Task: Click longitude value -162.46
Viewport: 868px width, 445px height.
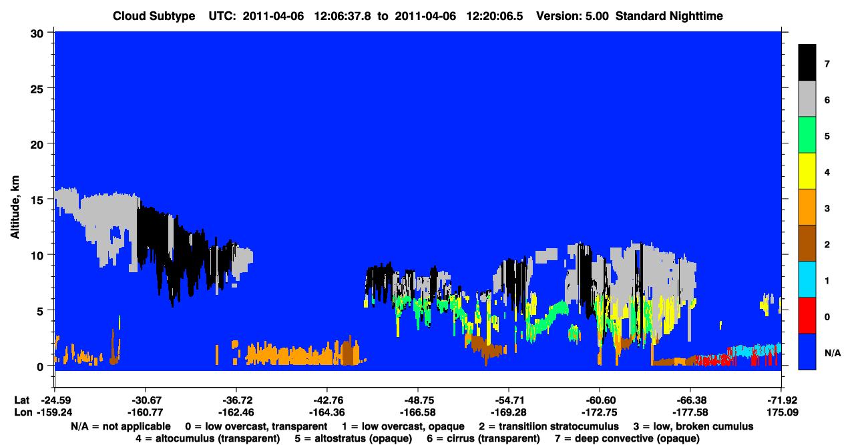Action: point(236,412)
